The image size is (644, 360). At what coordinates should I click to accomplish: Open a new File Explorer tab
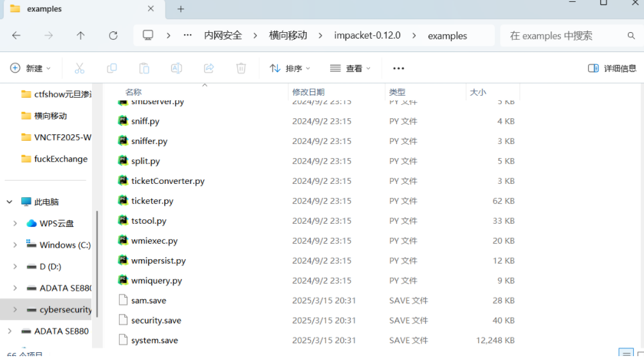181,9
